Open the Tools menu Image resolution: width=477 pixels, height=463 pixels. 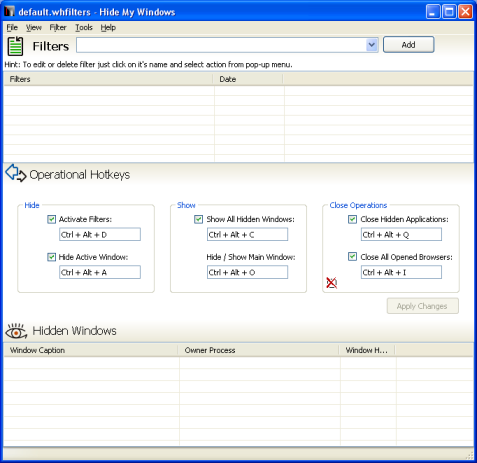[x=84, y=28]
